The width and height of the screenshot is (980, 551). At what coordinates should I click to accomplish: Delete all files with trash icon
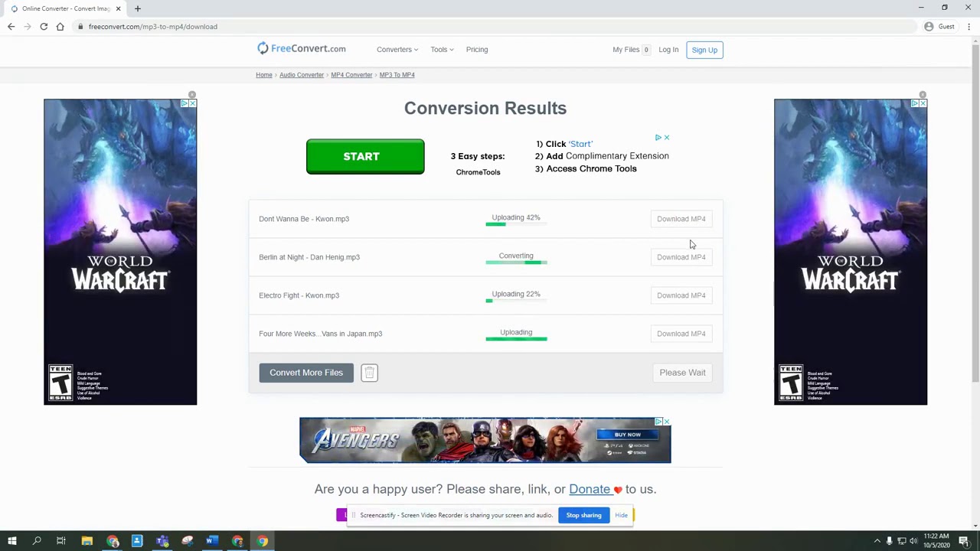[x=369, y=373]
